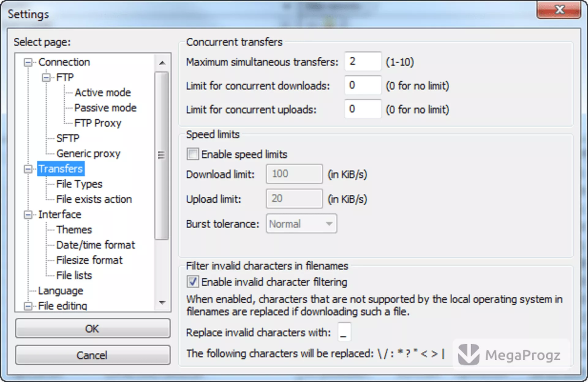
Task: Open the Generic proxy page
Action: tap(88, 153)
